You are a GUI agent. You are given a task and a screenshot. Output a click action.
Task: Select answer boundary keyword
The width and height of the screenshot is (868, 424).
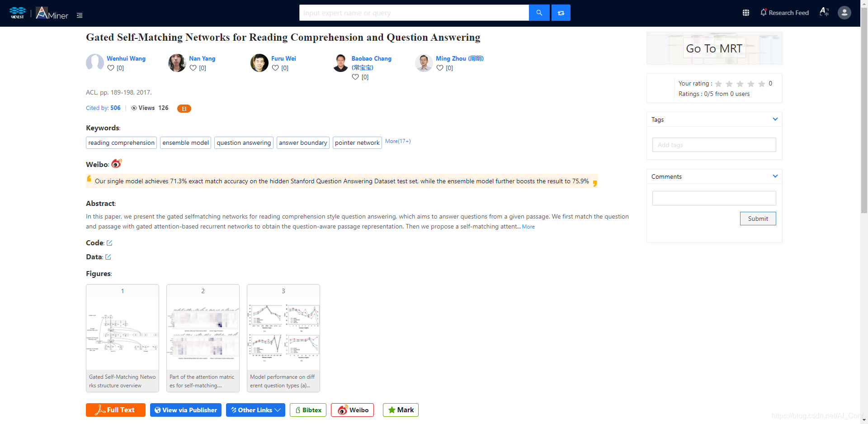point(303,143)
